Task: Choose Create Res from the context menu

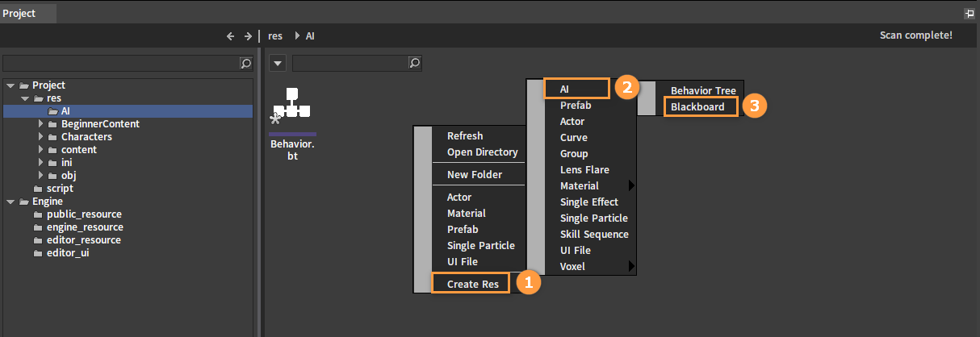Action: tap(471, 284)
